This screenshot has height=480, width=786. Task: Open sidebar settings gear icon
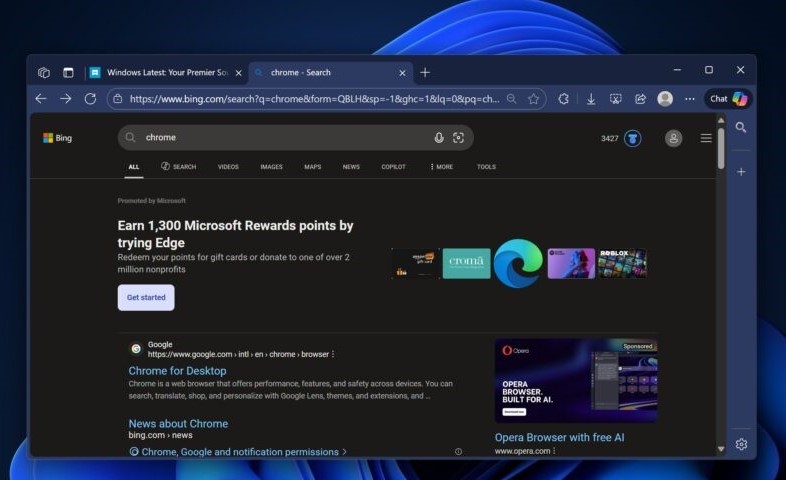pos(741,444)
